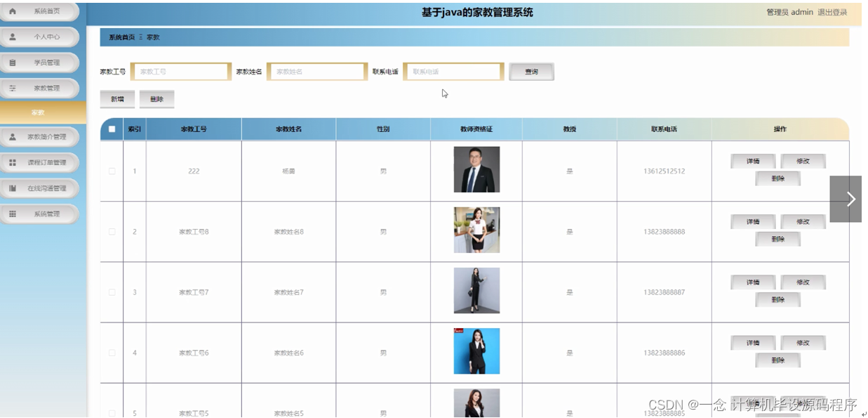Screen dimensions: 868x418
Task: Click the page title 基于java的家教管理系统
Action: click(x=476, y=12)
